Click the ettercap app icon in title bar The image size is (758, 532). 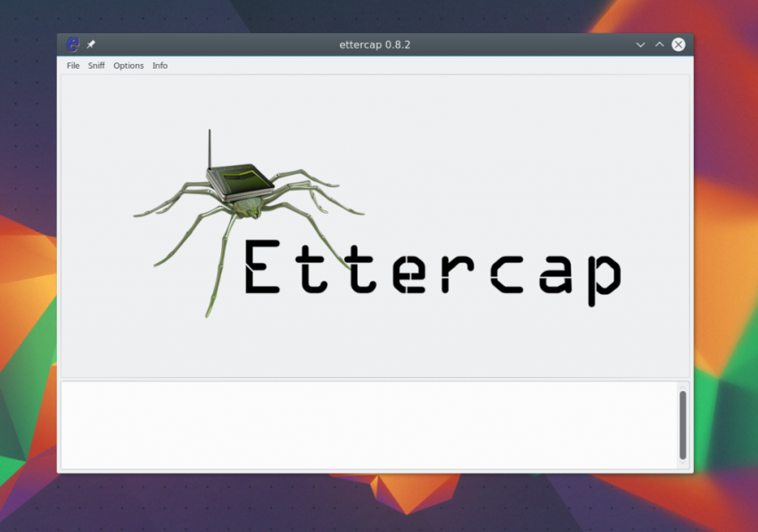(73, 45)
